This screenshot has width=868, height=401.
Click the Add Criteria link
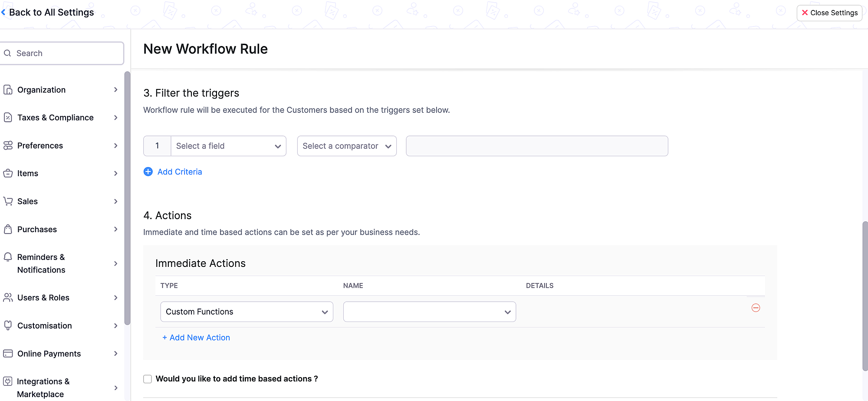pos(179,171)
